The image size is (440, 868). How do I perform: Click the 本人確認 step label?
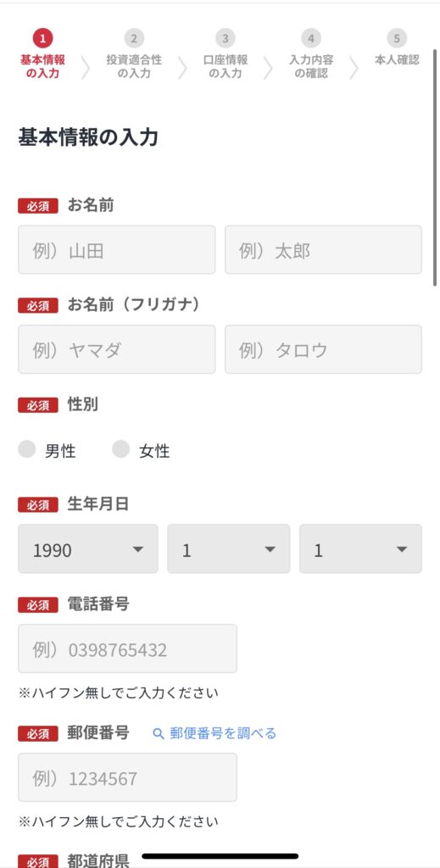(x=397, y=60)
